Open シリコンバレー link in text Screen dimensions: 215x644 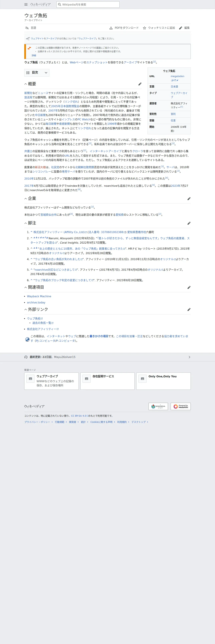tap(42, 172)
